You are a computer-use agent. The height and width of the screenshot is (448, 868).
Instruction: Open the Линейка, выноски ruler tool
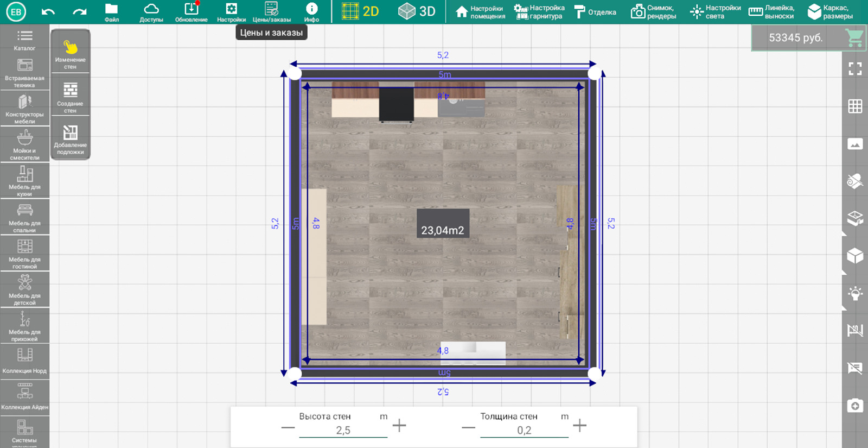771,12
